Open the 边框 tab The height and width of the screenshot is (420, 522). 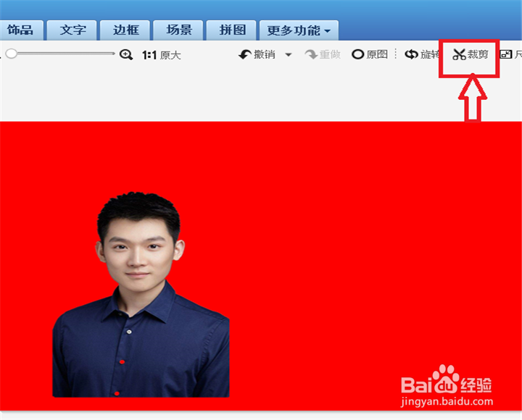tap(125, 30)
